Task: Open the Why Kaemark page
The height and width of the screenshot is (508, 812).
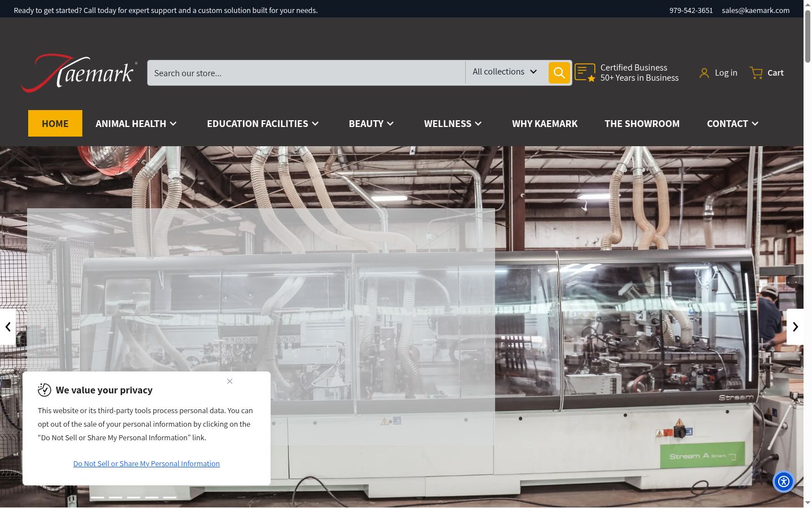Action: 545,124
